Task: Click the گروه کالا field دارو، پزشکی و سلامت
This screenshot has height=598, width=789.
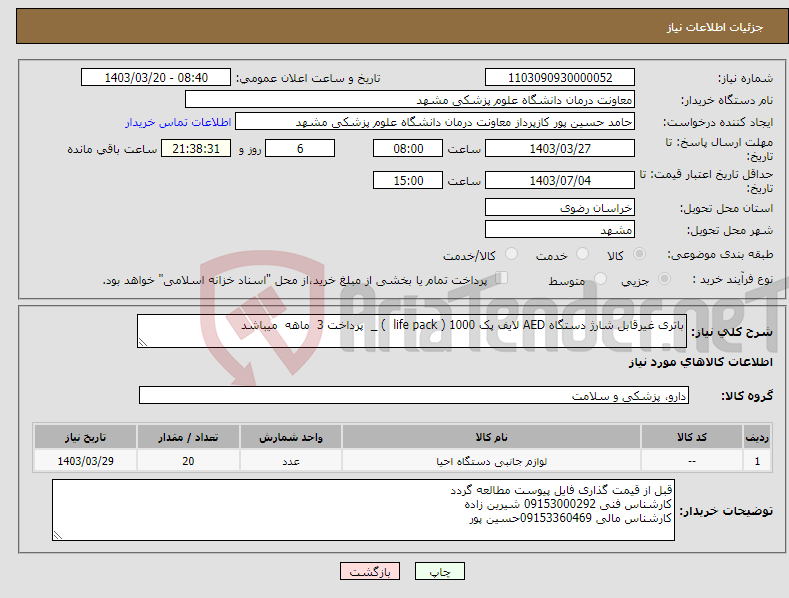Action: pos(414,396)
